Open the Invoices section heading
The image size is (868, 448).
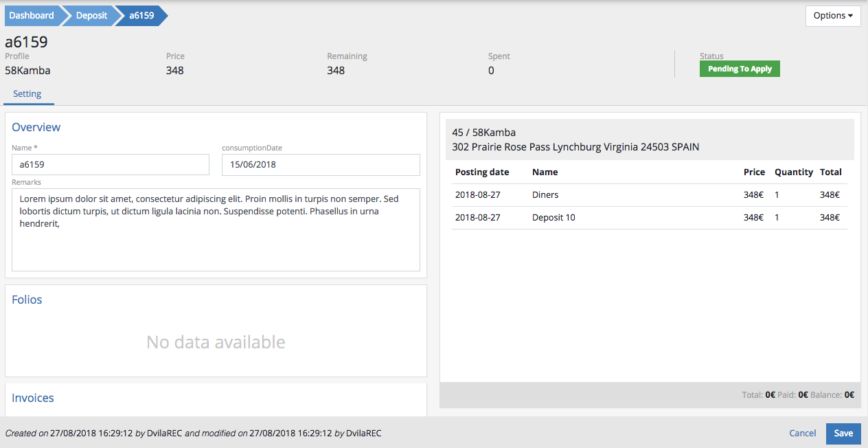[32, 398]
